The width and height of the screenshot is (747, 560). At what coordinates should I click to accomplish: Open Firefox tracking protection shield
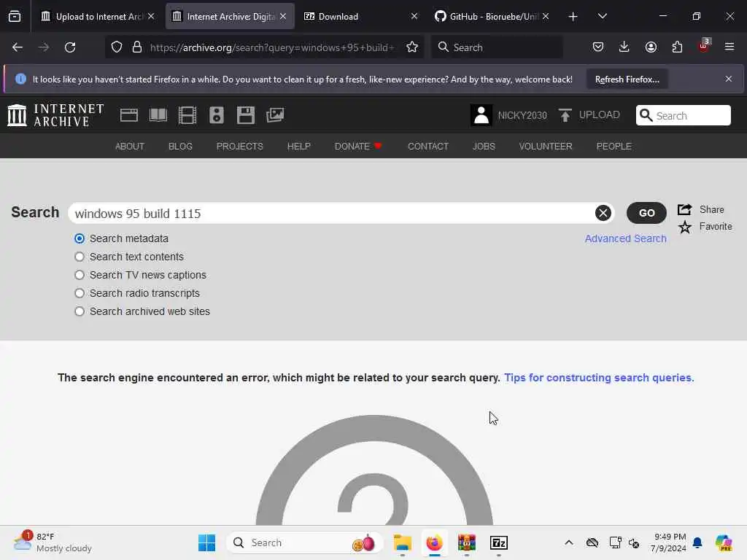[x=117, y=47]
